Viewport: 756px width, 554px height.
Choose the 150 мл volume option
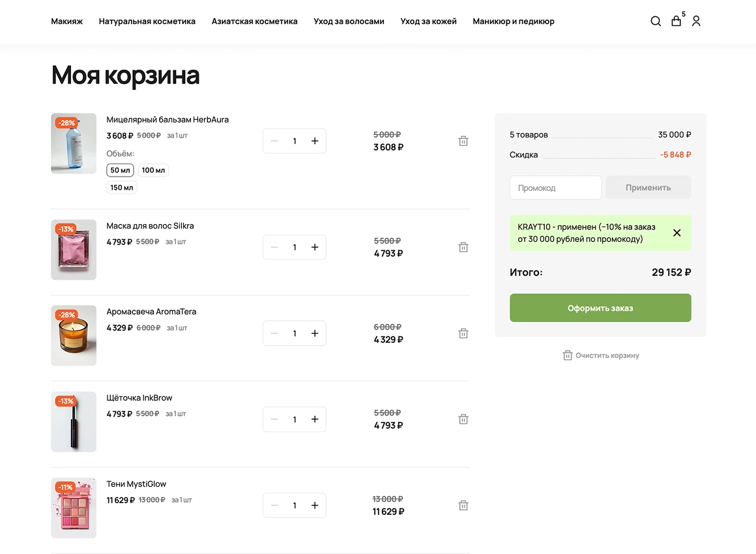pos(121,187)
